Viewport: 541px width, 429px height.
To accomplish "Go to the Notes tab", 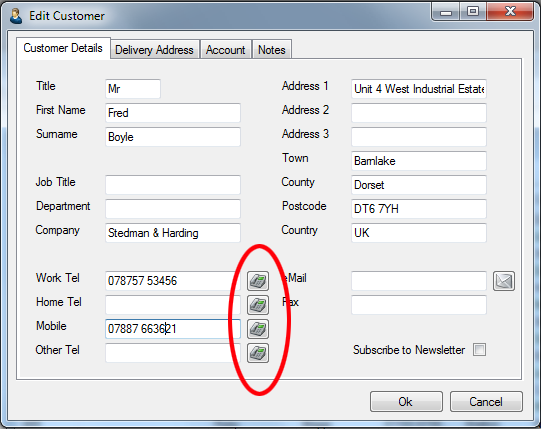I will [272, 50].
